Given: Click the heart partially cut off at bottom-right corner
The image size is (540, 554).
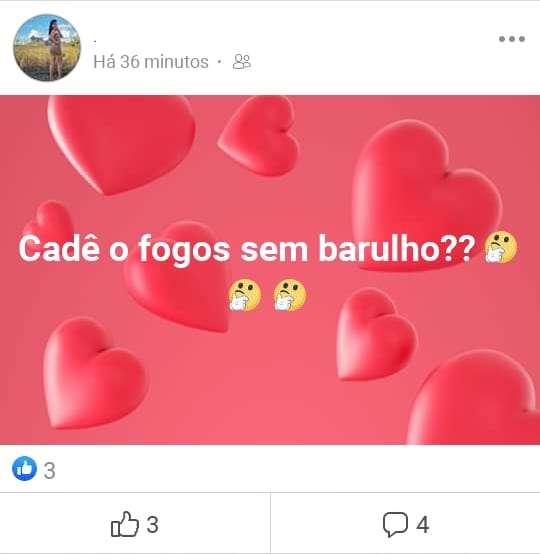Looking at the screenshot, I should coord(474,397).
